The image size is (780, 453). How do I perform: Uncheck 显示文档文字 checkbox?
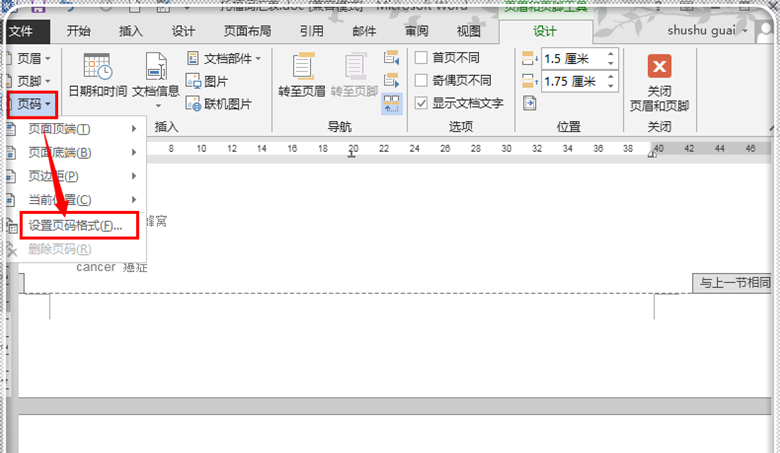click(x=421, y=103)
